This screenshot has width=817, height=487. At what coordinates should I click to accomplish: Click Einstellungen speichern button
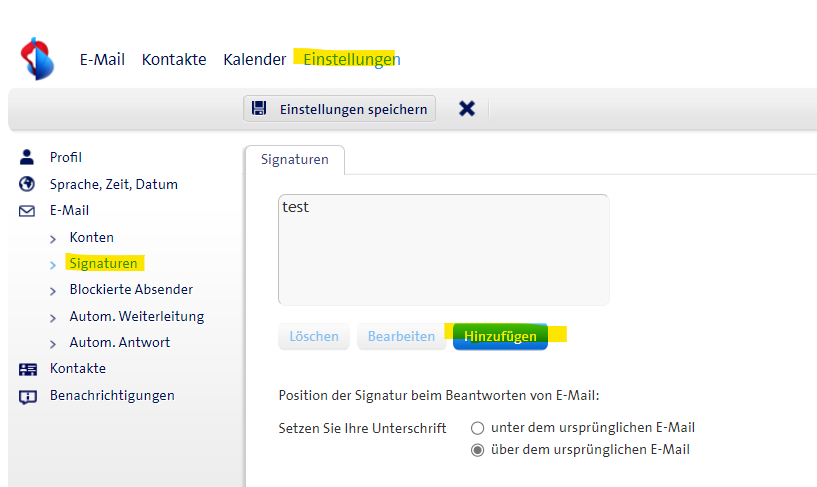point(340,109)
